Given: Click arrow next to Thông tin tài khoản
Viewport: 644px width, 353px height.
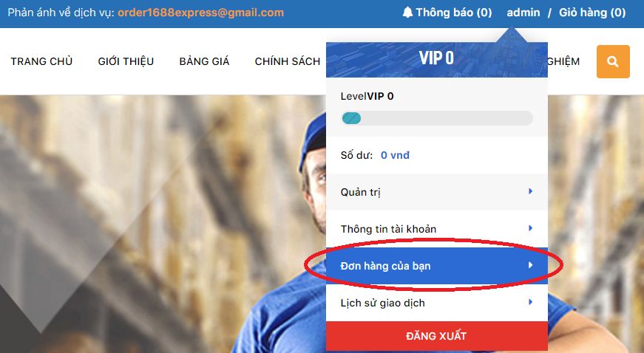Looking at the screenshot, I should (530, 228).
